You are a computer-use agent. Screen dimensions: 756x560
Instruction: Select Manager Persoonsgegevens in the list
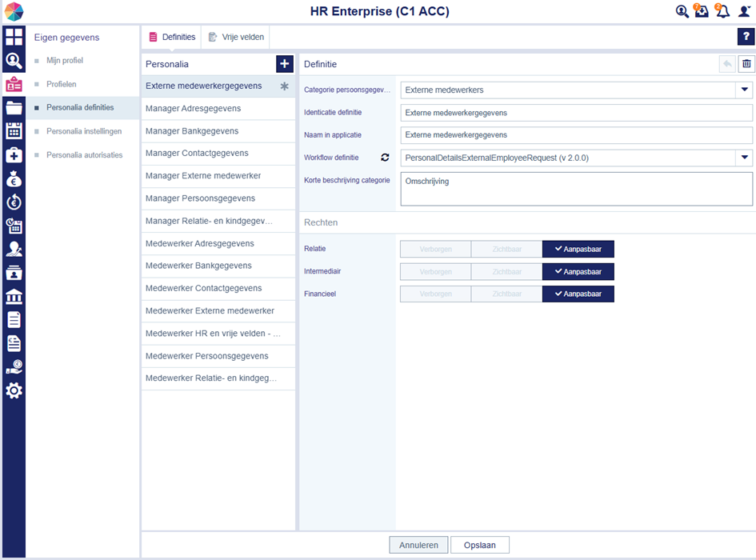[218, 198]
